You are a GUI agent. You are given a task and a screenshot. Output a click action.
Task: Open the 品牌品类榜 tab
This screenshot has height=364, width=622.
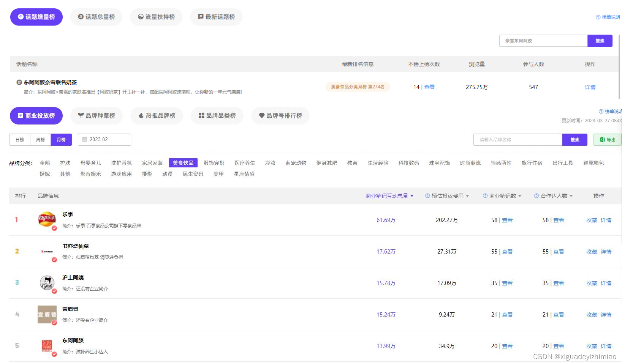[217, 116]
